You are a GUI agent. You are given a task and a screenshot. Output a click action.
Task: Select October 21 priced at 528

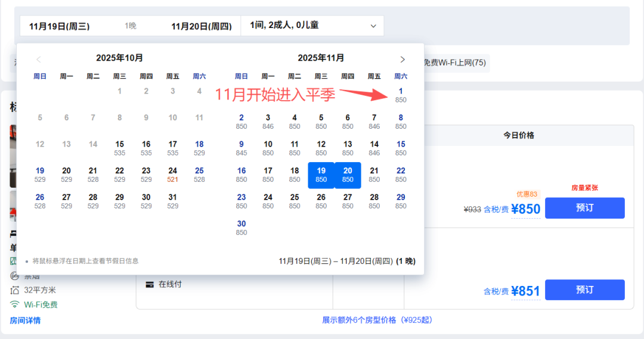pos(93,175)
